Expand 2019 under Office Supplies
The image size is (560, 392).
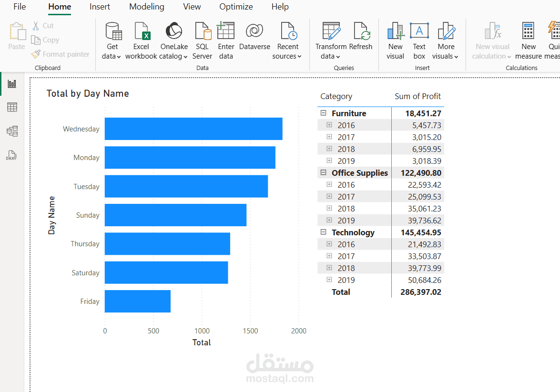(329, 220)
